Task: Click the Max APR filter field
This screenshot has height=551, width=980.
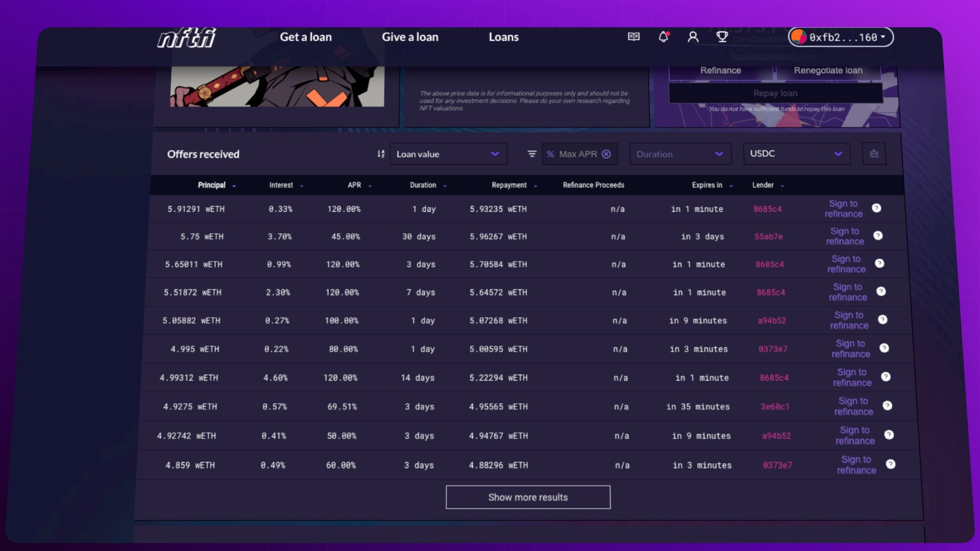Action: [x=579, y=154]
